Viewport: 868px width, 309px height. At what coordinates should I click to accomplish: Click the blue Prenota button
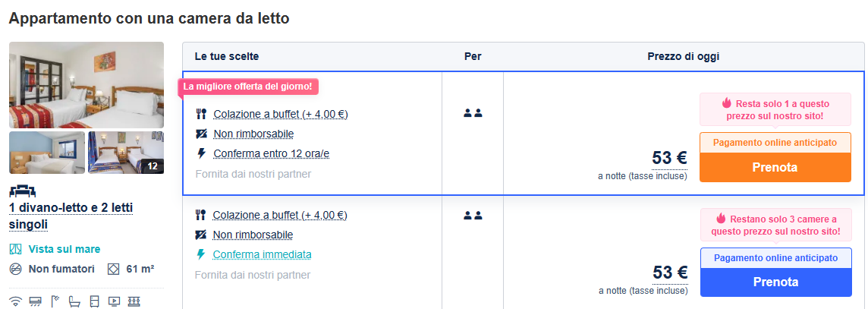click(775, 282)
